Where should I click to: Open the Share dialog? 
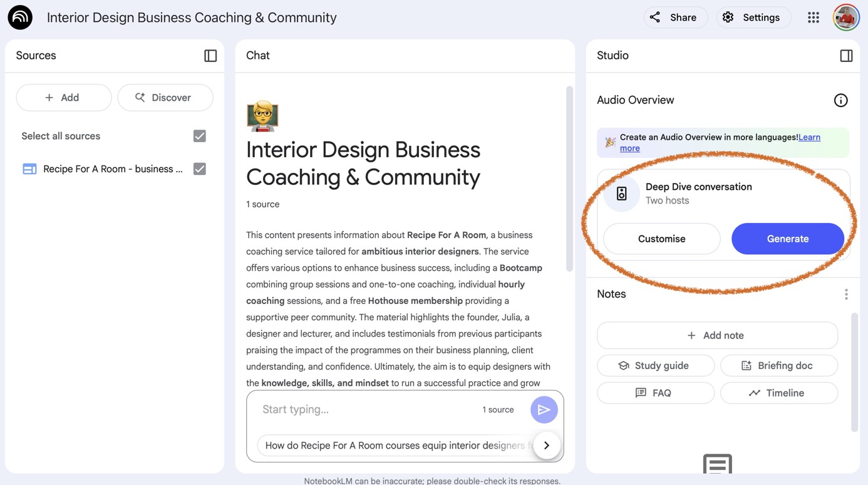coord(674,18)
